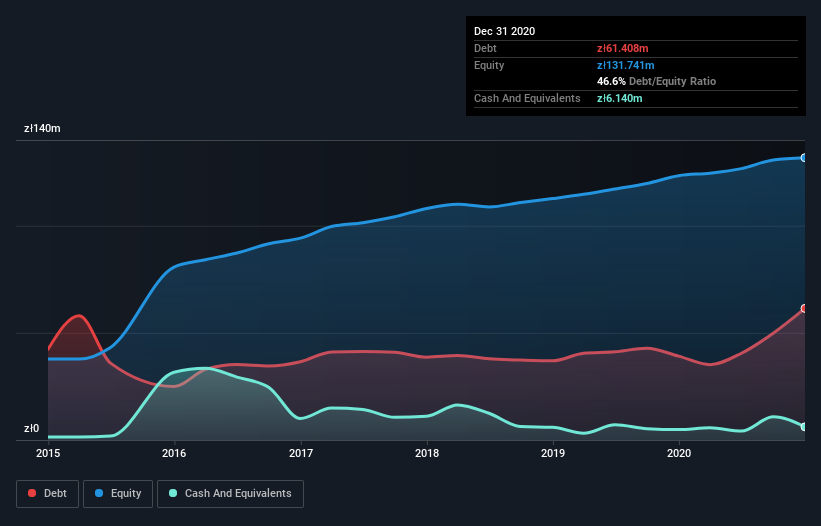Screen dimensions: 821x526
Task: Click the zł131.741m equity value
Action: tap(626, 65)
